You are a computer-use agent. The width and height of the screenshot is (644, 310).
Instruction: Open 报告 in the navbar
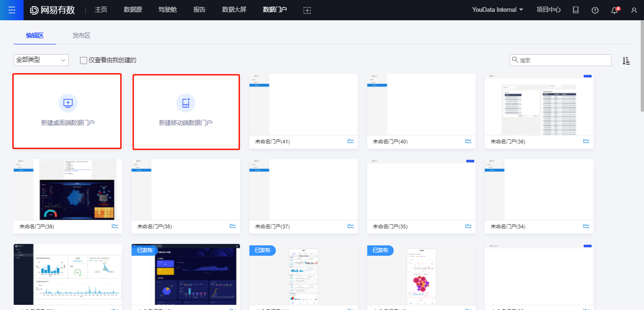(x=199, y=10)
